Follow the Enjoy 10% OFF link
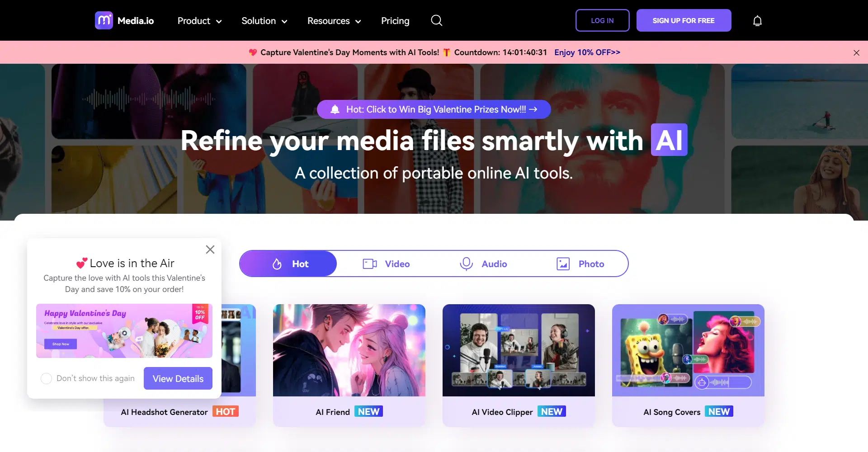 587,52
